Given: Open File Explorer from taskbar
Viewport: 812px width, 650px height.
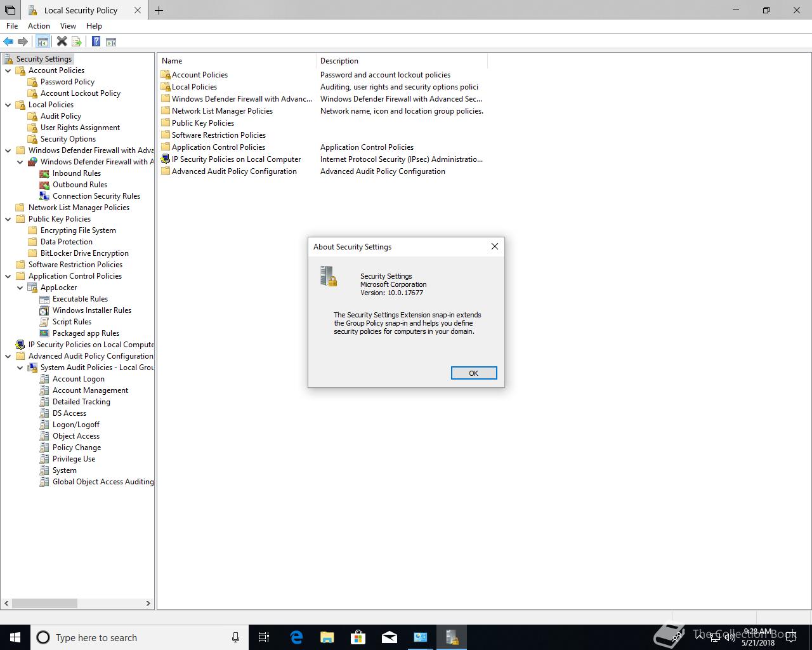Looking at the screenshot, I should point(327,637).
